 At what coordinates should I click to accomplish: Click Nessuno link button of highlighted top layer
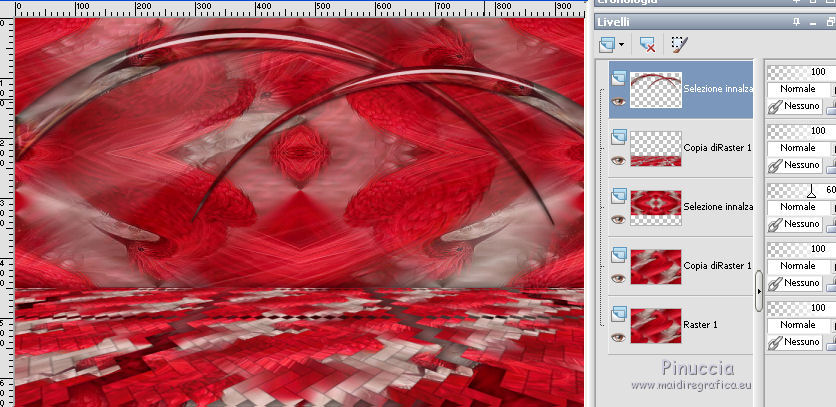[794, 106]
